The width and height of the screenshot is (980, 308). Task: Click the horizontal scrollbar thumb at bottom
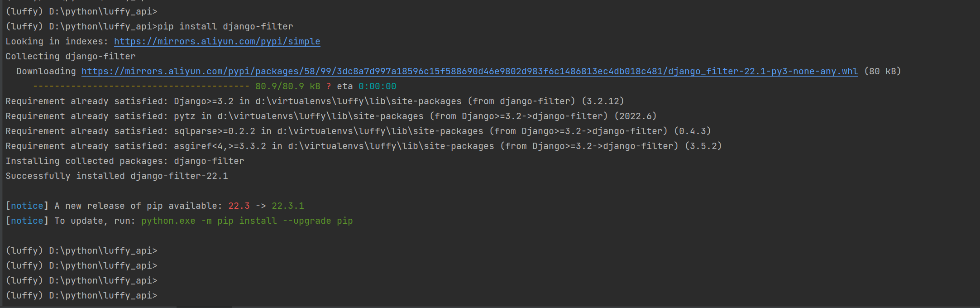[x=204, y=307]
